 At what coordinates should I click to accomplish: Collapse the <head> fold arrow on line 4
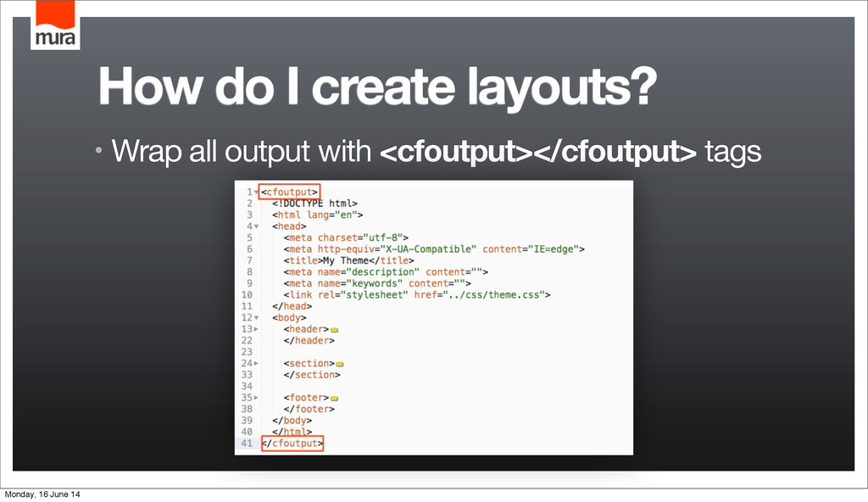tap(256, 226)
